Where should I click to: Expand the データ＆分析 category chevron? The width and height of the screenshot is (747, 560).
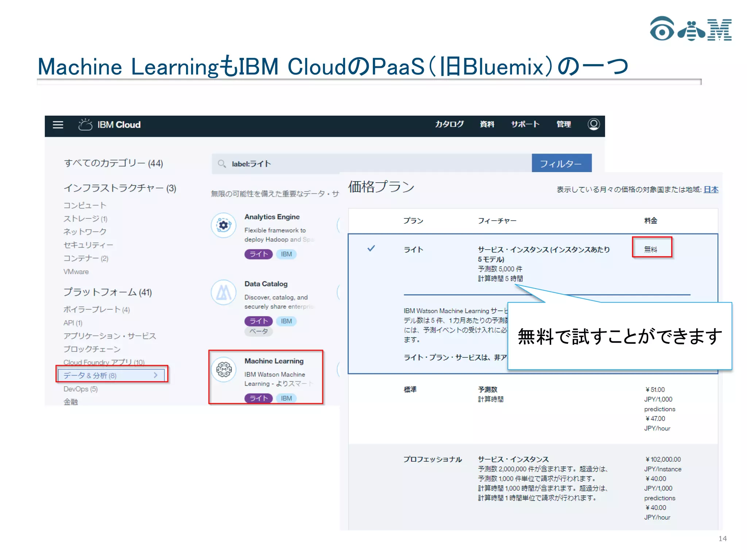pos(156,375)
